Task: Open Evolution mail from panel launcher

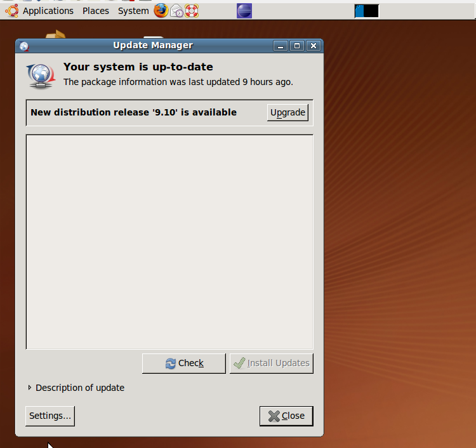Action: (x=176, y=11)
